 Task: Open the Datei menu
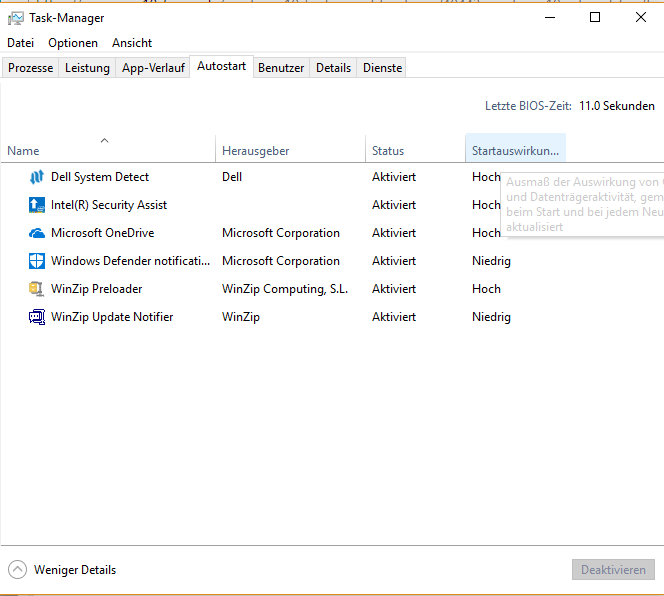click(x=20, y=43)
